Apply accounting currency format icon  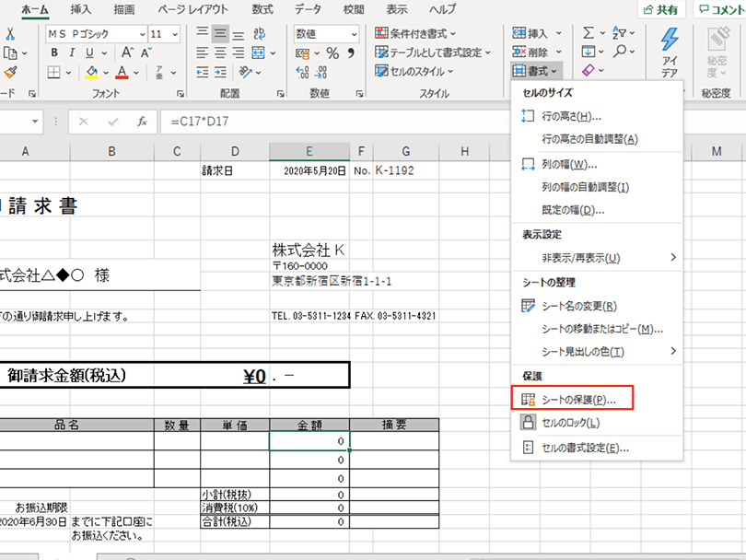click(303, 53)
